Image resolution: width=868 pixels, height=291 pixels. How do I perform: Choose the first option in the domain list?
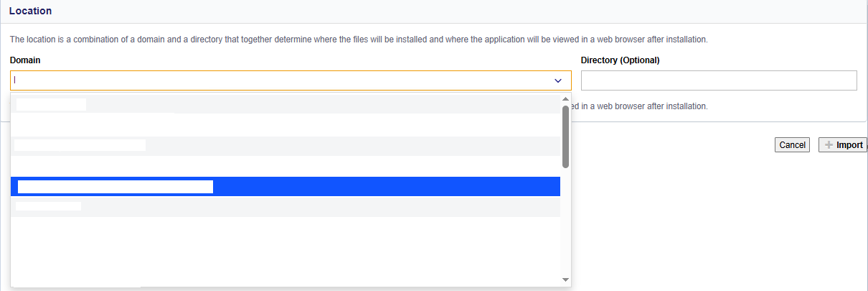[286, 105]
